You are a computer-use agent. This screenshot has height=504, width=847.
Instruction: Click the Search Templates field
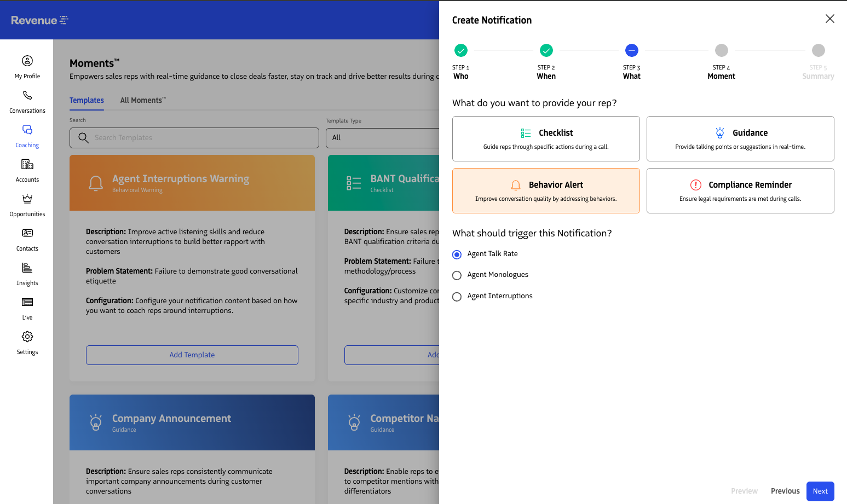194,138
